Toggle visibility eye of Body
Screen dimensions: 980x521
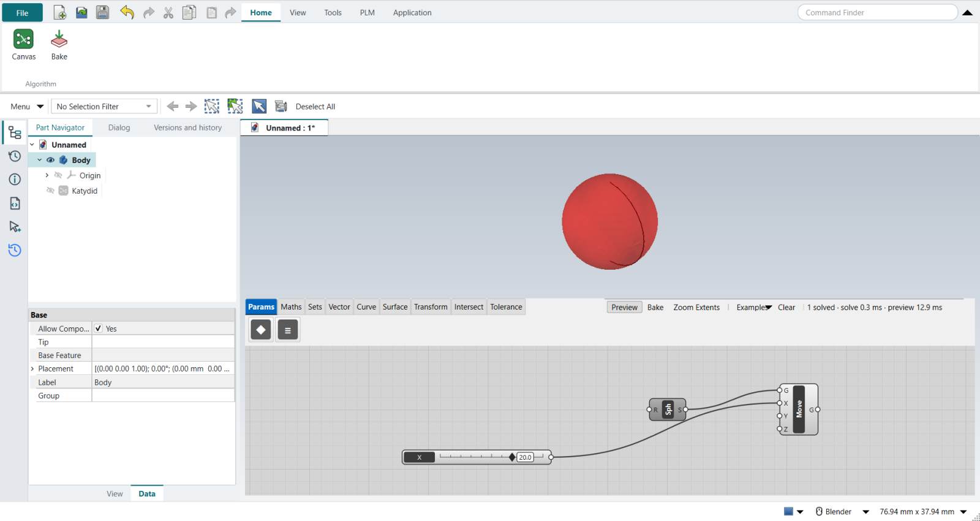(50, 160)
